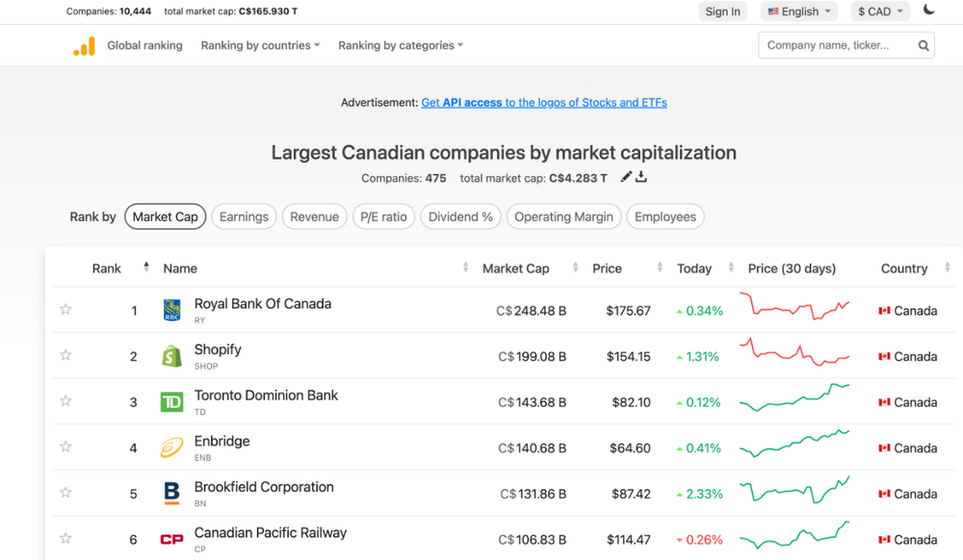Click Brookfield's 30-day price sparkline
This screenshot has width=963, height=560.
tap(794, 490)
